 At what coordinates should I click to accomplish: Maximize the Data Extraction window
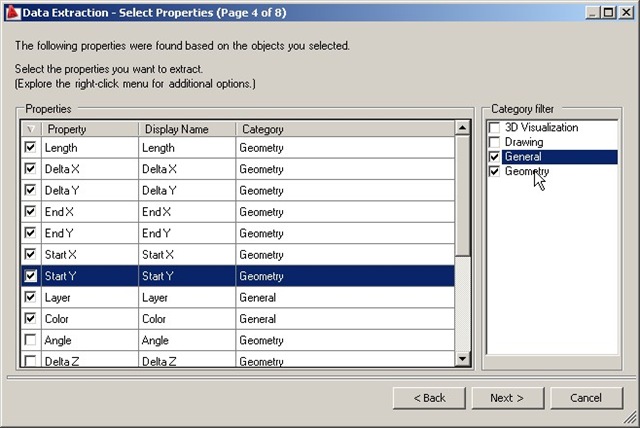click(609, 13)
